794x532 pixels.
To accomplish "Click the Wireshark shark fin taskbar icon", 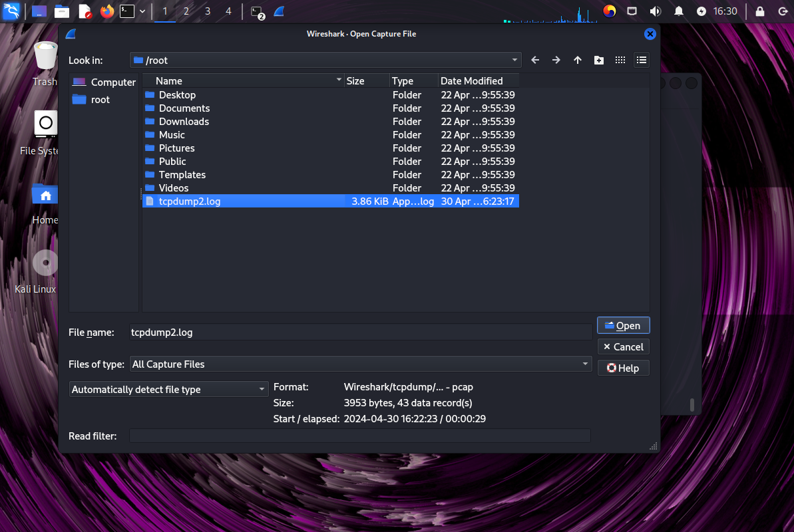I will pos(279,11).
